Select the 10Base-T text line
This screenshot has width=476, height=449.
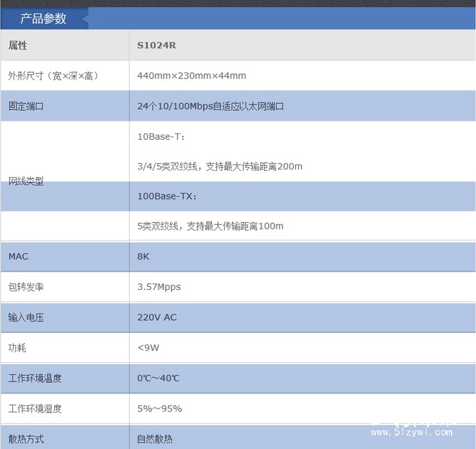pos(162,137)
